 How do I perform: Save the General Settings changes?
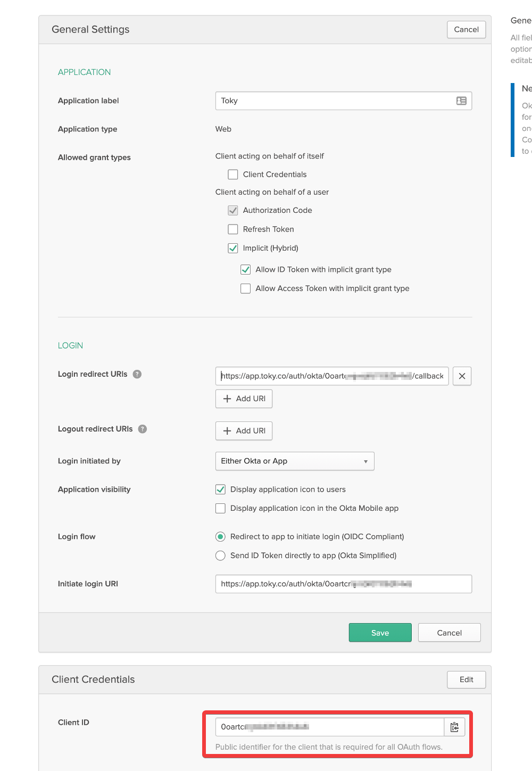380,633
